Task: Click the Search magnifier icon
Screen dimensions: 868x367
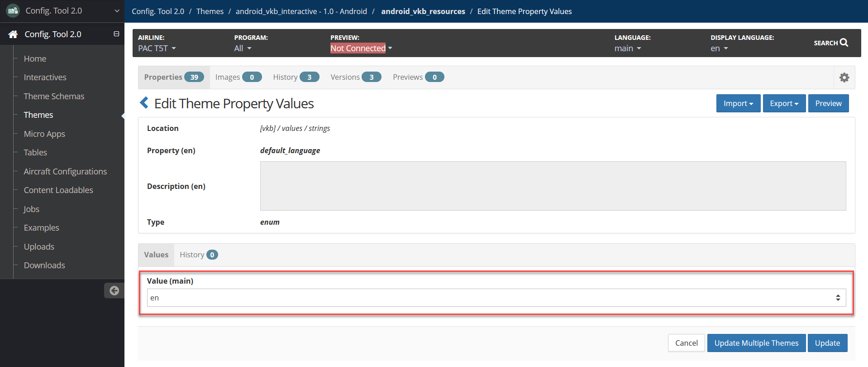Action: point(844,43)
